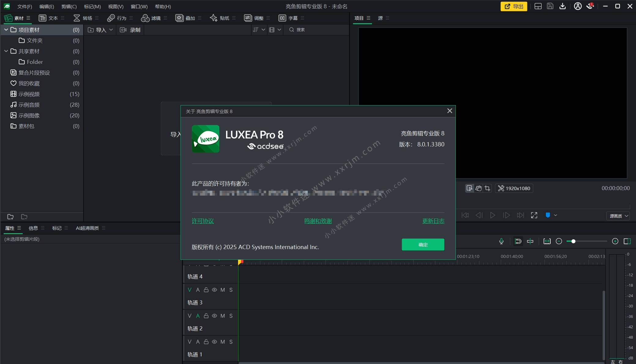Switch to the 贴纸 stickers tab

[219, 18]
